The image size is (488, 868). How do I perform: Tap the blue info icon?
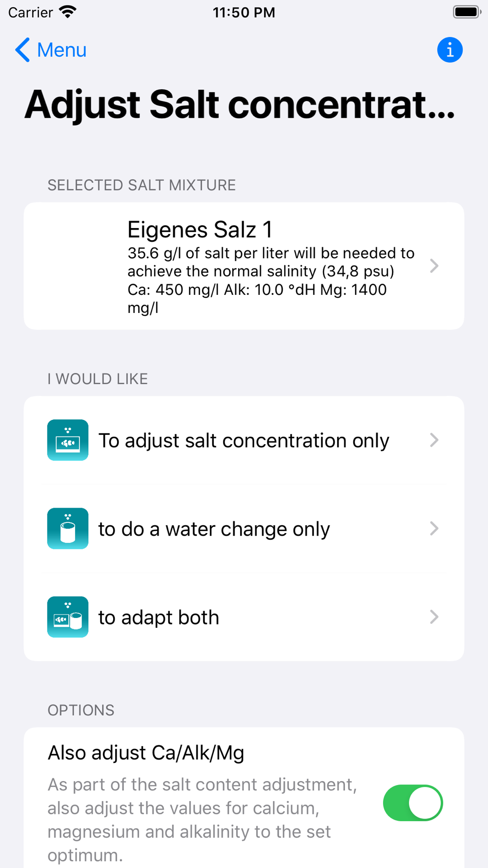click(x=449, y=50)
